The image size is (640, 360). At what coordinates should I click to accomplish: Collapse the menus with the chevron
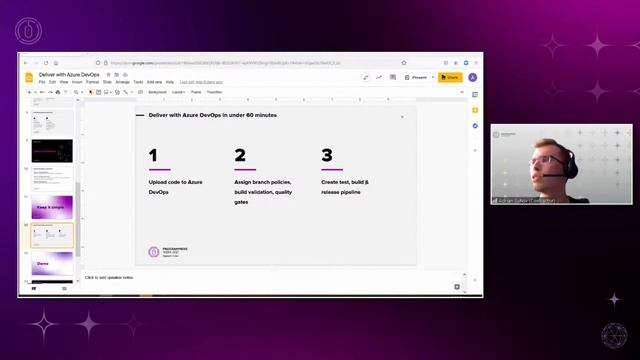pos(462,92)
